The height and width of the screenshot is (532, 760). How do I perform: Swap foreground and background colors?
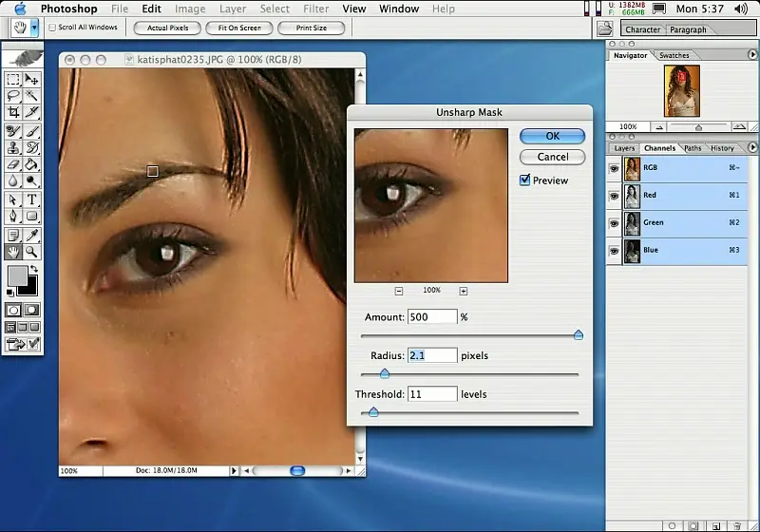pos(34,269)
